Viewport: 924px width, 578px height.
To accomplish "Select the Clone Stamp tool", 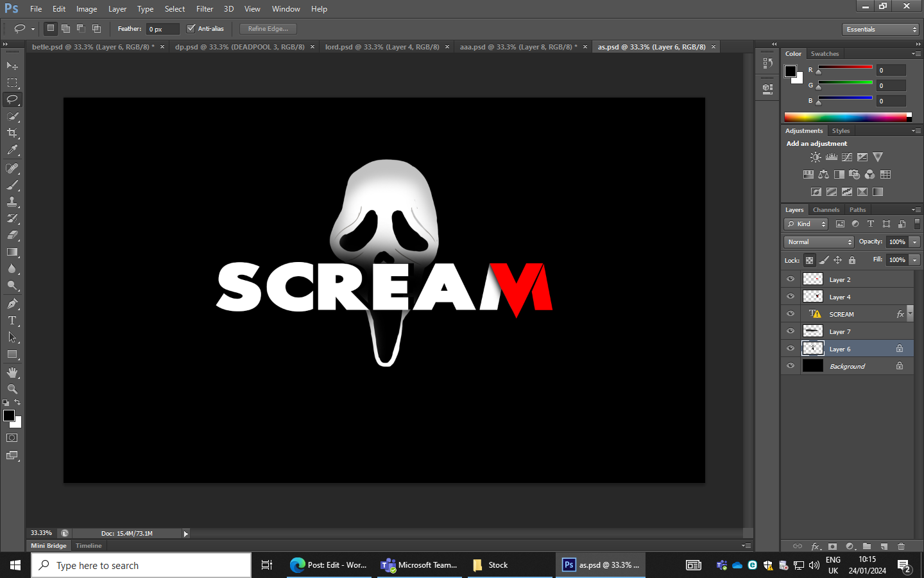I will (x=12, y=202).
